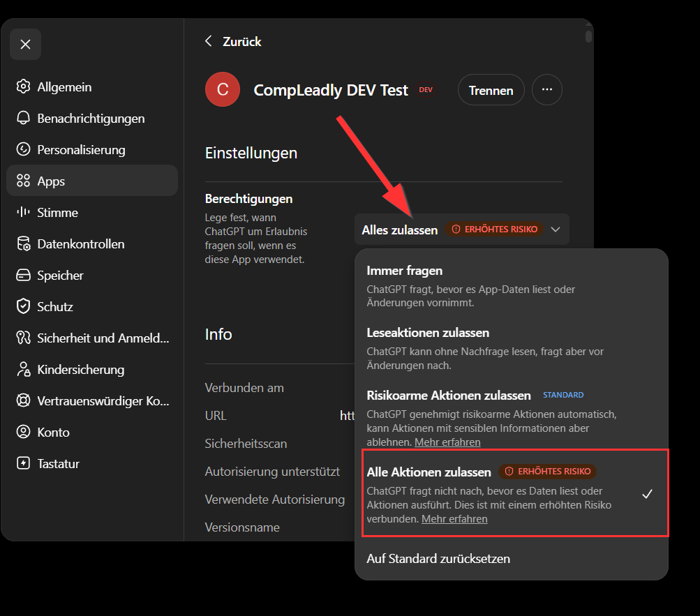Screen dimensions: 700x616
Task: Open Datenkontrollen section
Action: pos(92,243)
